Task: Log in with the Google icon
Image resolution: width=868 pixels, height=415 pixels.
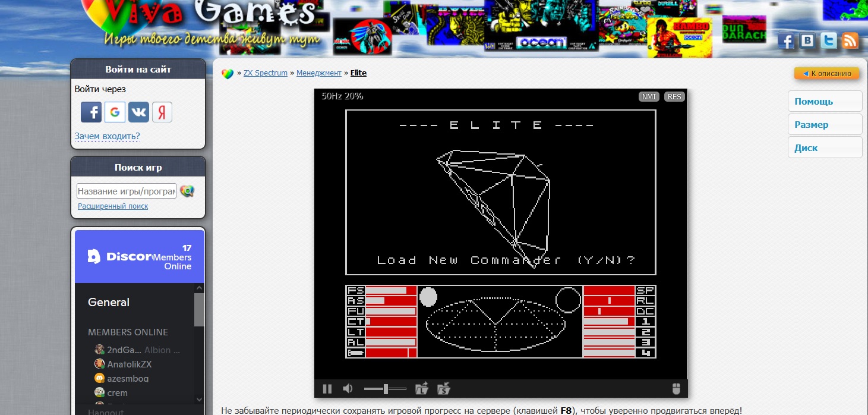Action: (x=115, y=112)
